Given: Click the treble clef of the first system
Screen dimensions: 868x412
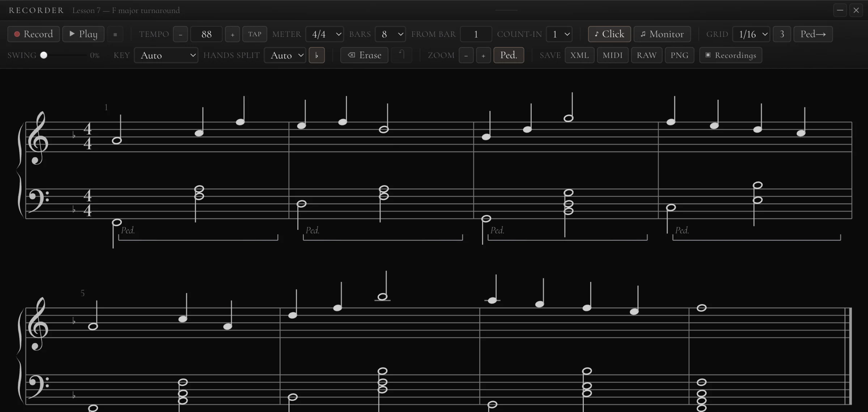Looking at the screenshot, I should (37, 138).
